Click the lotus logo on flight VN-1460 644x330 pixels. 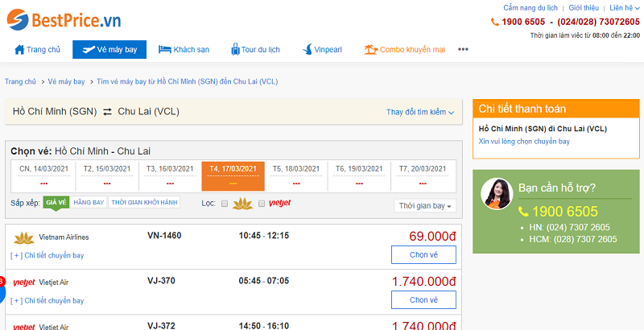click(x=24, y=237)
